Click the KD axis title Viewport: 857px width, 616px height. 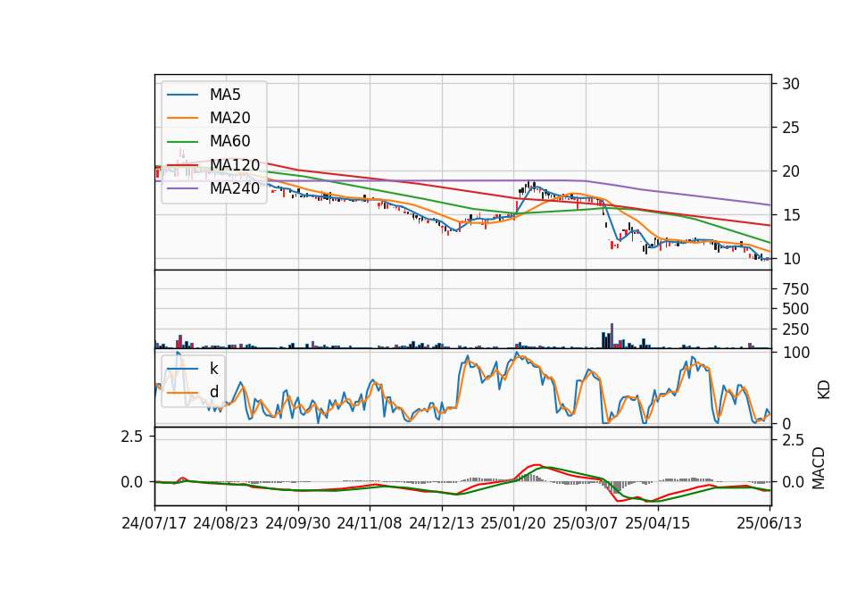click(824, 389)
